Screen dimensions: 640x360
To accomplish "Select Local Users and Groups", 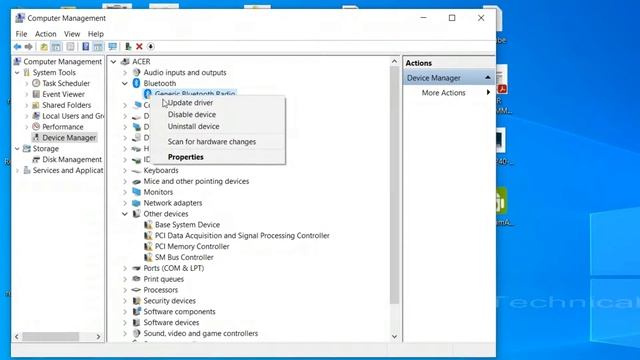I will (x=73, y=116).
